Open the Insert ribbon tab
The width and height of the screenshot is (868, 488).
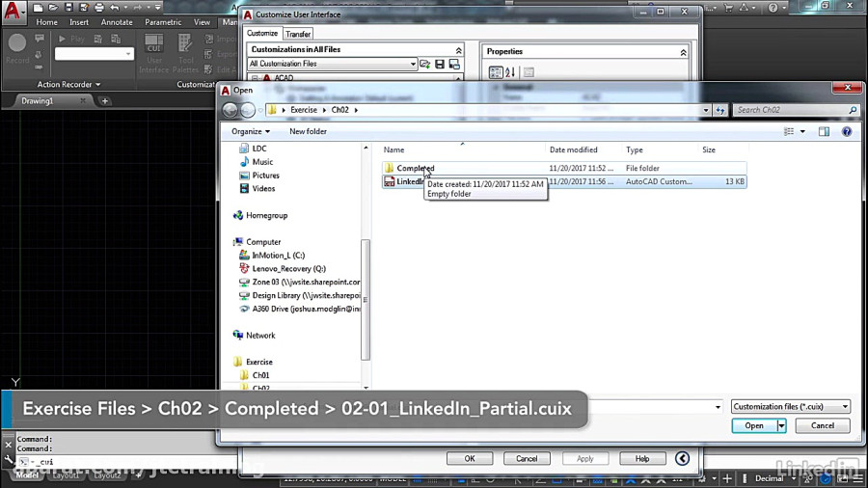(x=79, y=22)
